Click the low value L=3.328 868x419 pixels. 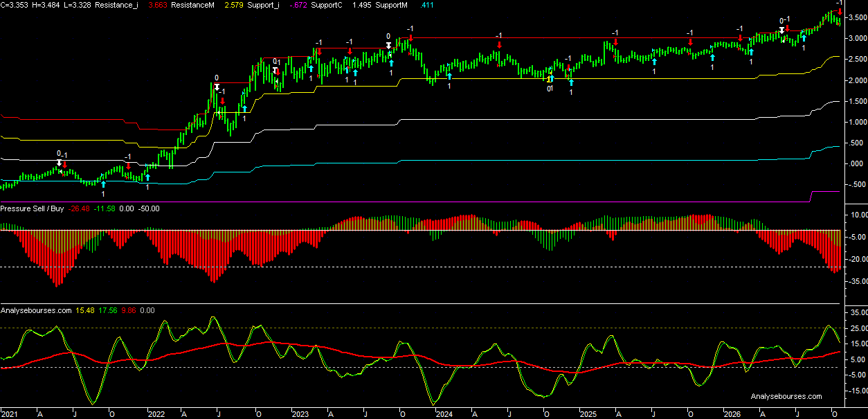point(79,5)
